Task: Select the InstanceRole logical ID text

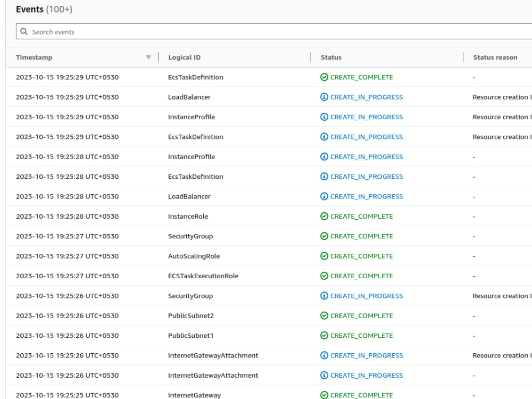Action: pyautogui.click(x=188, y=217)
